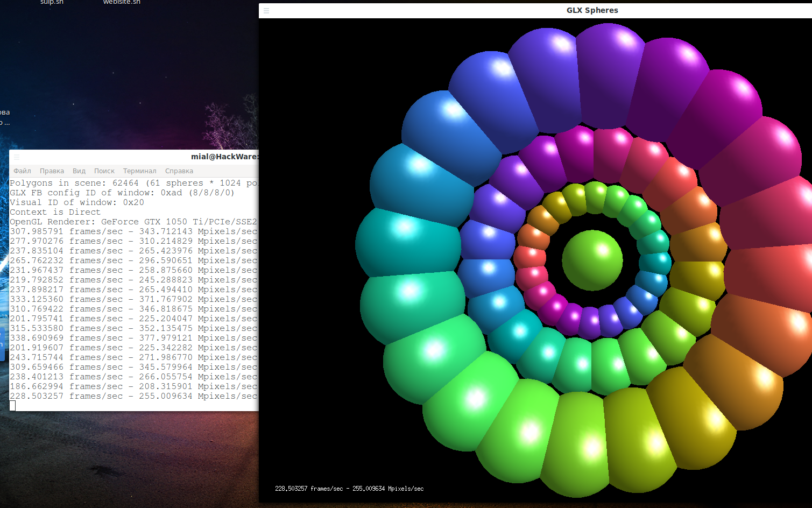The height and width of the screenshot is (508, 812).
Task: Click the 228.503257 frames/sec terminal line
Action: [x=133, y=396]
